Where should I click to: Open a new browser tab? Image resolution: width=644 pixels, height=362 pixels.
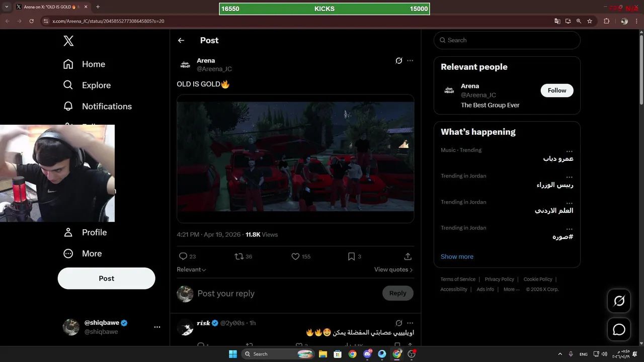pos(98,7)
